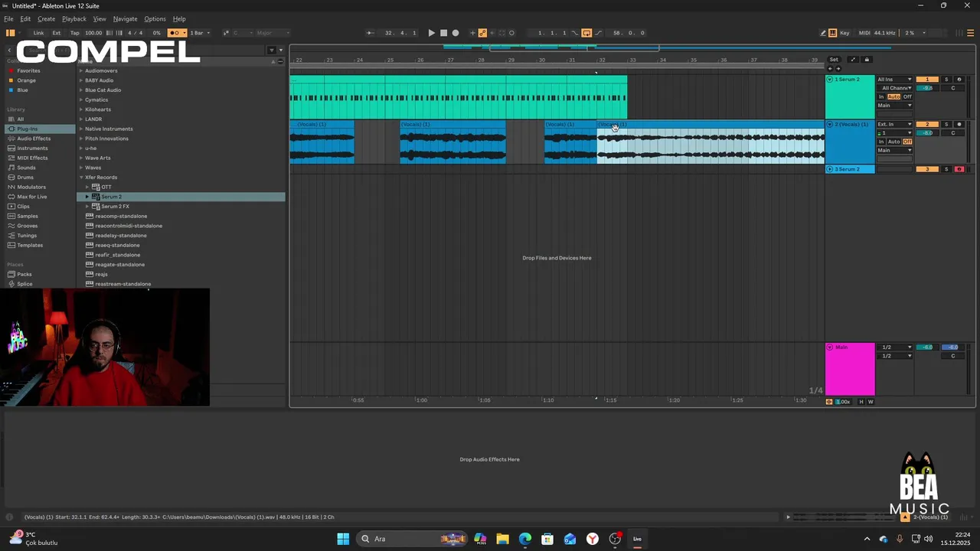The height and width of the screenshot is (551, 980).
Task: Click the Punch-Out switch icon
Action: coord(598,33)
